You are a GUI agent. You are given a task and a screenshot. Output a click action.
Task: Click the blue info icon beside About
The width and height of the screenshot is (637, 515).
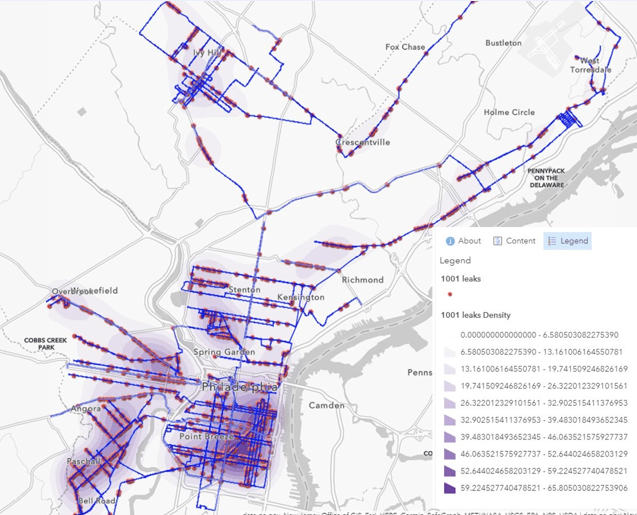450,241
